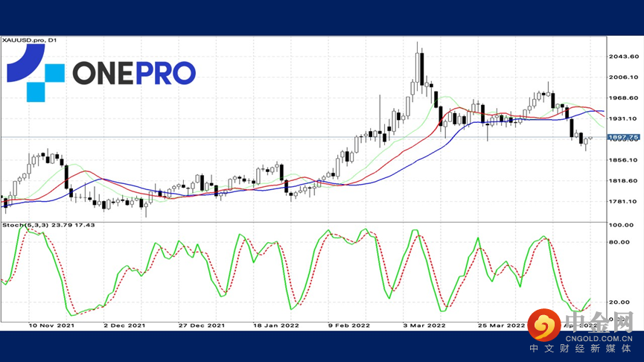644x362 pixels.
Task: Select the 1781.10 price axis label
Action: [x=623, y=202]
